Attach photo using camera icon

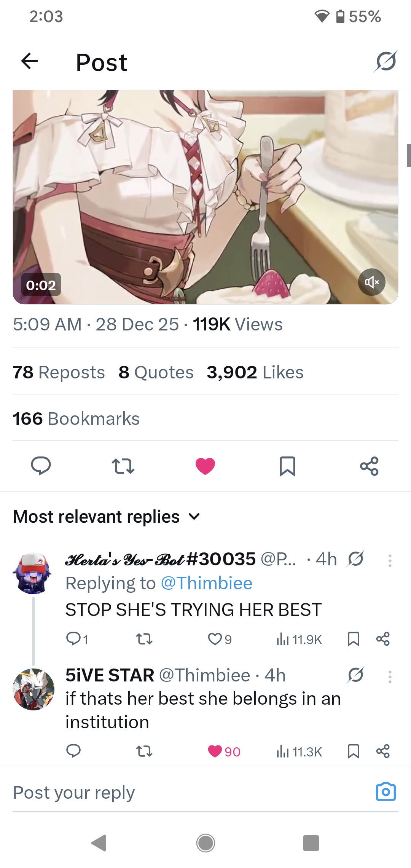click(386, 791)
